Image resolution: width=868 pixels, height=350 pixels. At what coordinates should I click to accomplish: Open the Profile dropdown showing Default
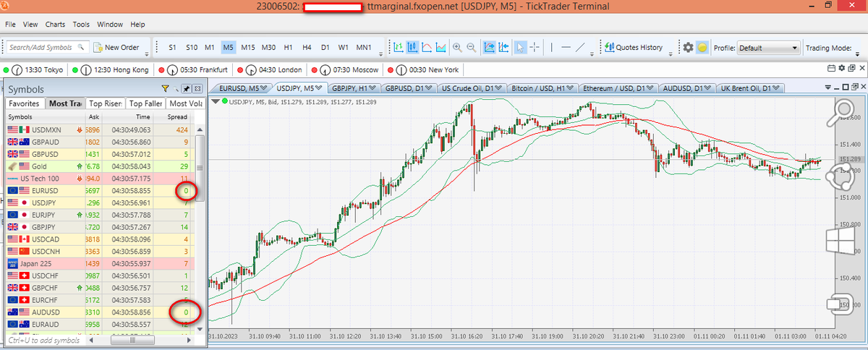click(x=768, y=48)
